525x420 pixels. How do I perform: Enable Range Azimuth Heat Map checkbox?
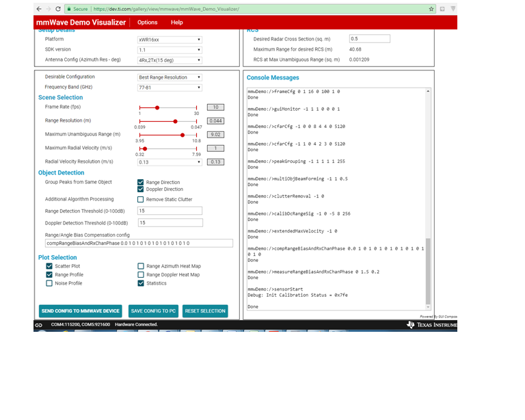[x=141, y=266]
